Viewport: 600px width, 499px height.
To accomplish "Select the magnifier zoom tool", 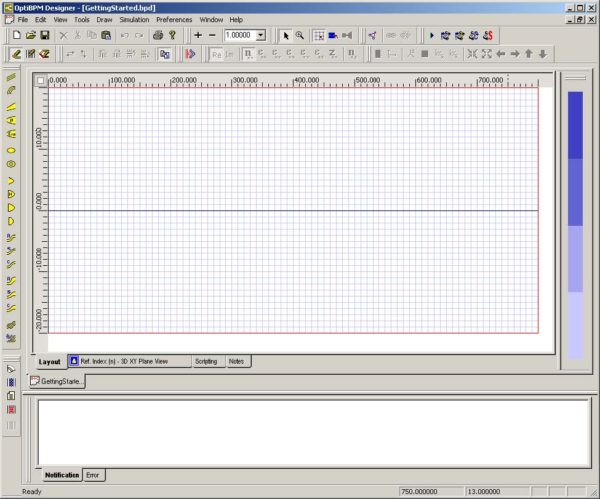I will coord(300,36).
